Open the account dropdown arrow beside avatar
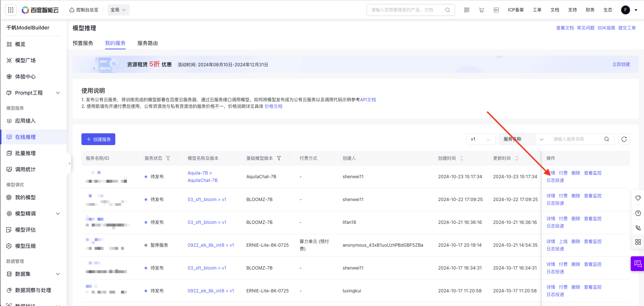The image size is (644, 306). click(636, 10)
